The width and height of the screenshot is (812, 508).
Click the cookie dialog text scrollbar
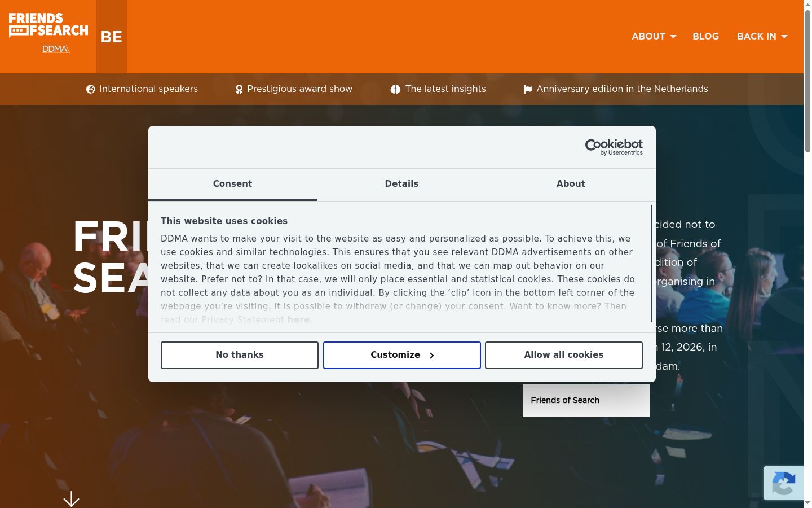pyautogui.click(x=651, y=264)
